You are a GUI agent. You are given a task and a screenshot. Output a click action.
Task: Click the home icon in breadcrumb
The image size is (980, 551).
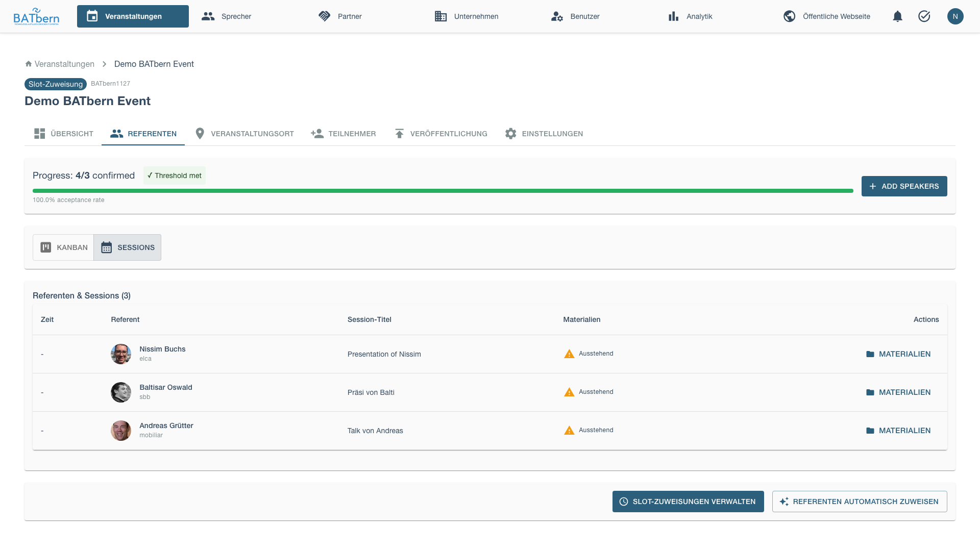coord(29,64)
